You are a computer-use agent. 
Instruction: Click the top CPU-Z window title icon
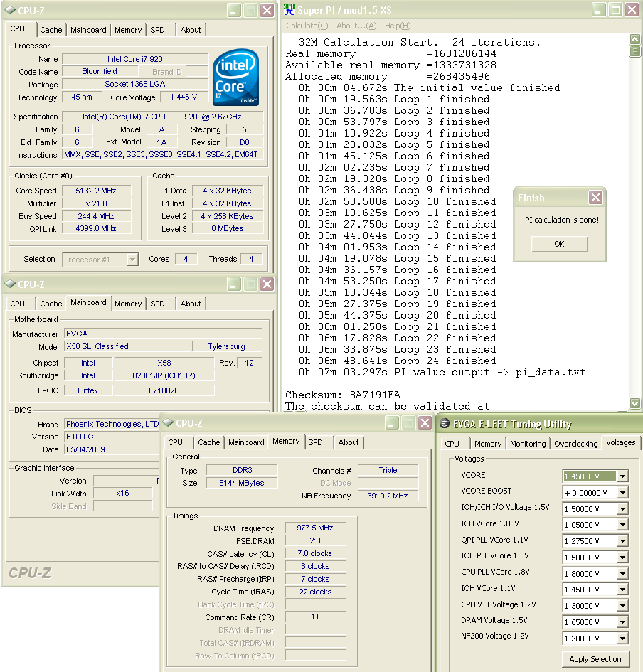(x=10, y=10)
